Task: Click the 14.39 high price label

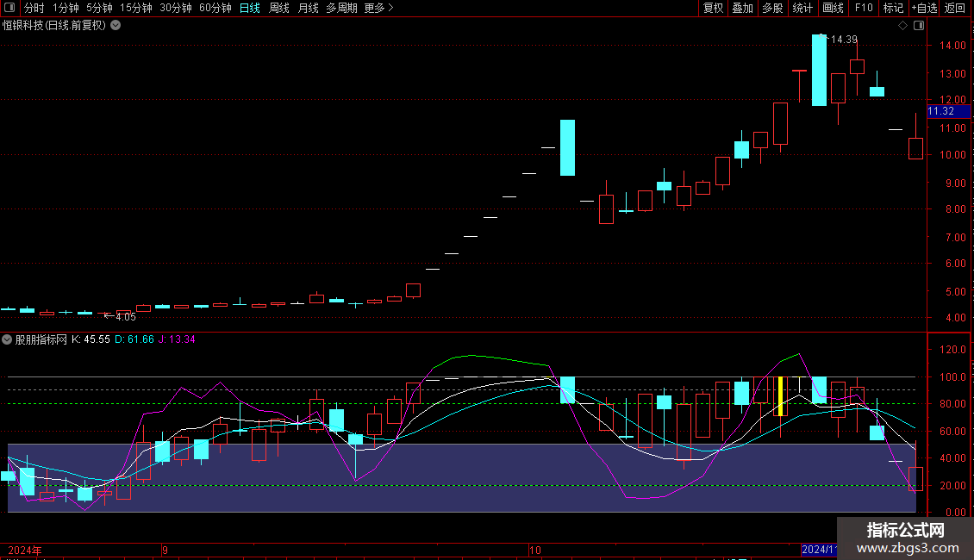Action: coord(844,40)
